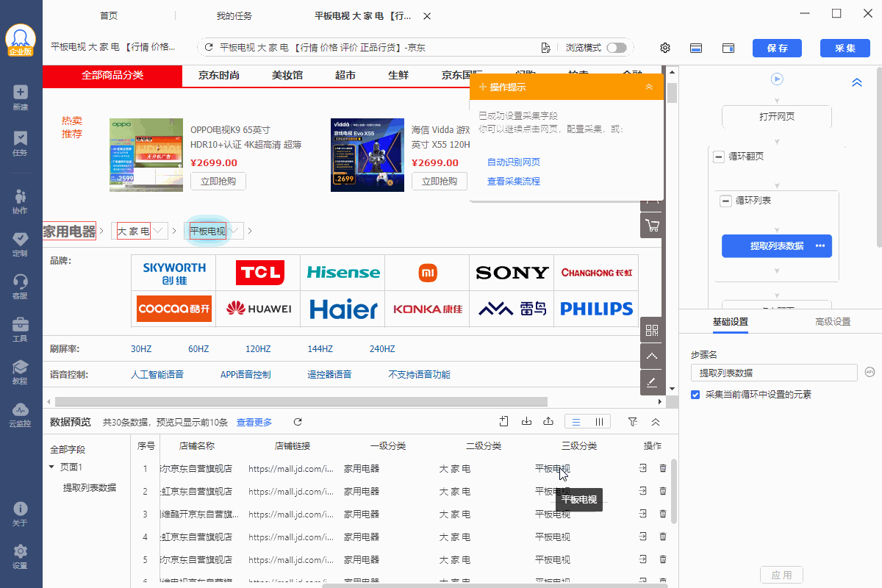Click the edit pencil icon on webpage sidebar
The height and width of the screenshot is (588, 882).
point(652,381)
